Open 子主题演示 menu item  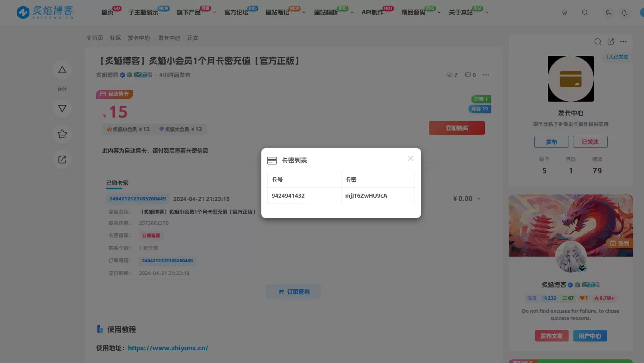[x=143, y=12]
